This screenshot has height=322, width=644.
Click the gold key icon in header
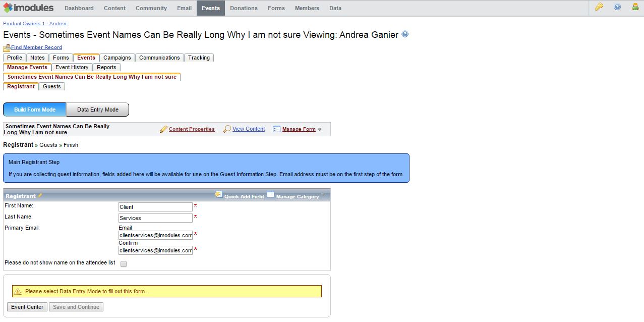(599, 7)
